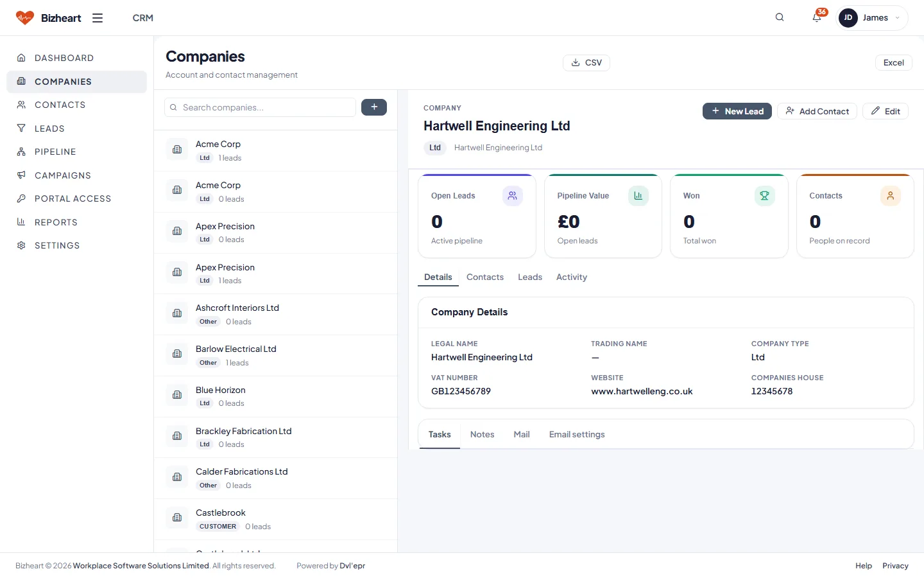Select the Tasks tab

point(440,434)
